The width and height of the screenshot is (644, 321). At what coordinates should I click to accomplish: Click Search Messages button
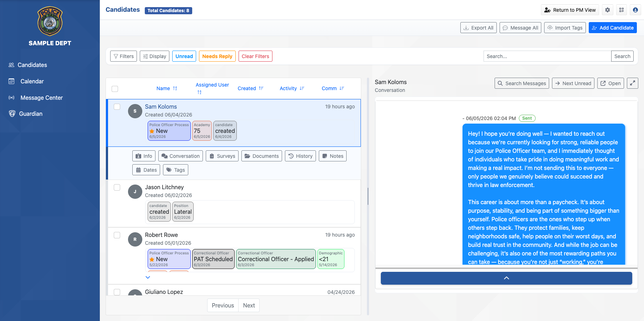(522, 83)
